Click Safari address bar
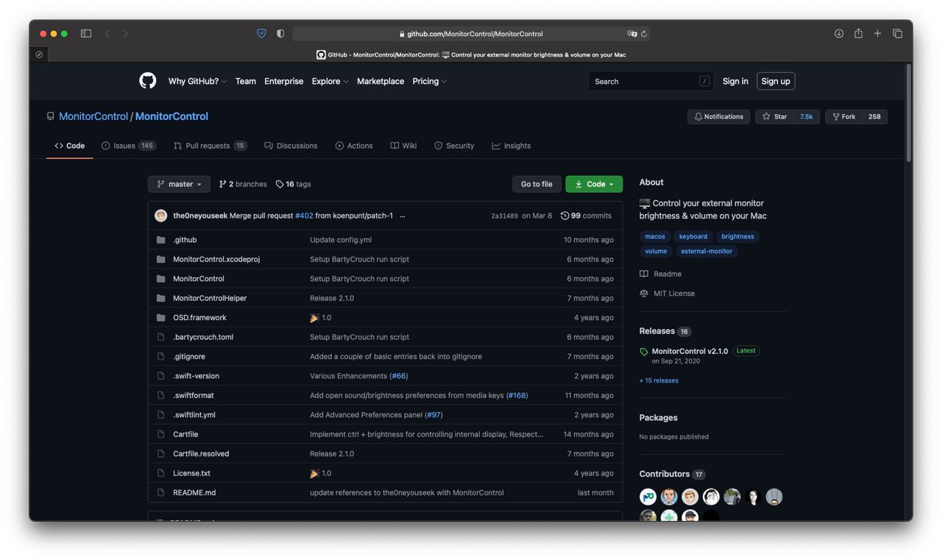Screen dimensions: 942x560 471,34
